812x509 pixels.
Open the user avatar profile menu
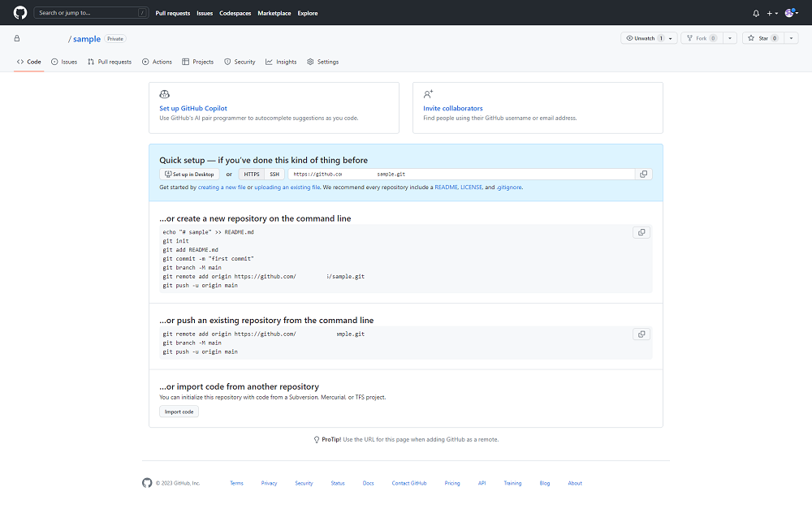(x=791, y=13)
